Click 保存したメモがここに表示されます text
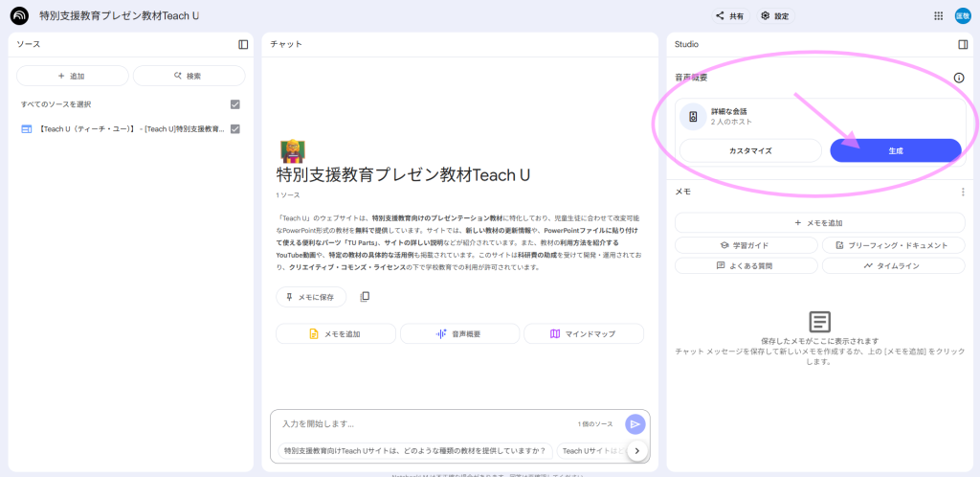Screen dimensions: 980x477 click(820, 341)
